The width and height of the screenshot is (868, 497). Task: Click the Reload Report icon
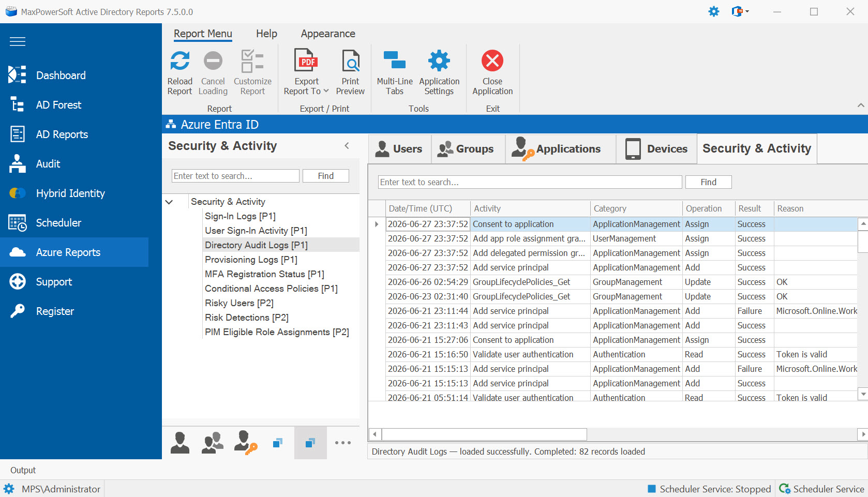179,61
